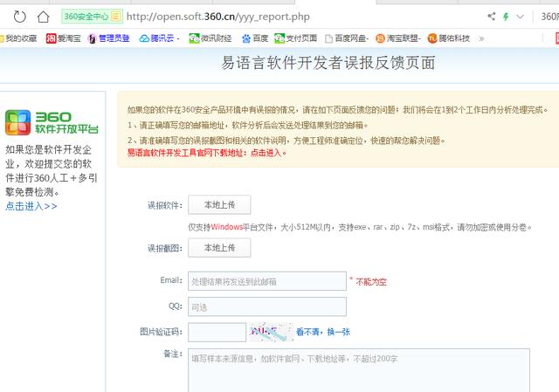This screenshot has width=559, height=392.
Task: Click the 360 软件开放平台 logo
Action: tap(52, 122)
